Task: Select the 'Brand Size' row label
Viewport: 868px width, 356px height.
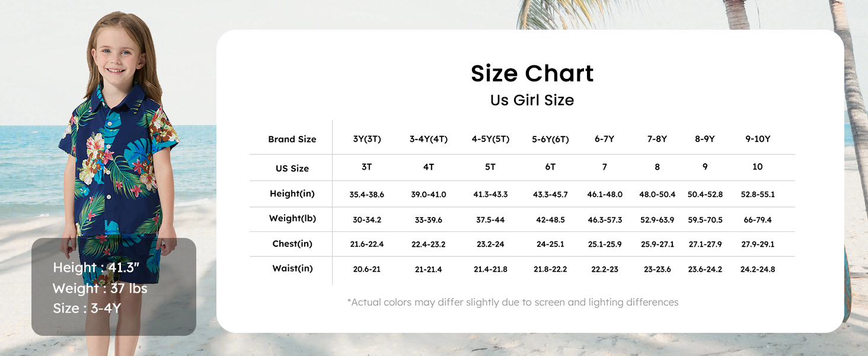Action: click(292, 139)
